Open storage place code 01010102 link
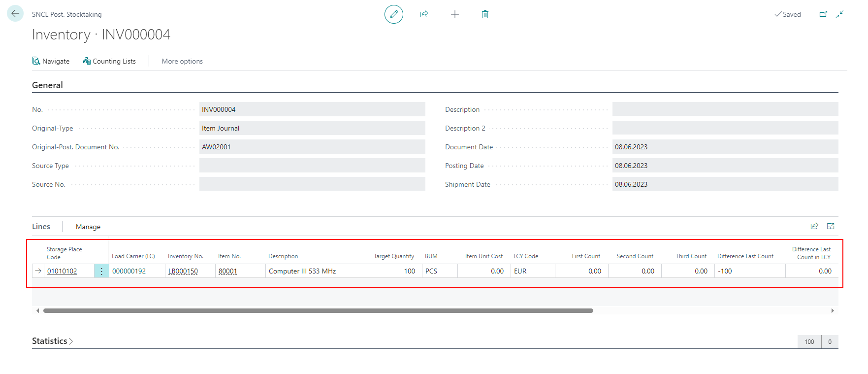 pyautogui.click(x=62, y=271)
